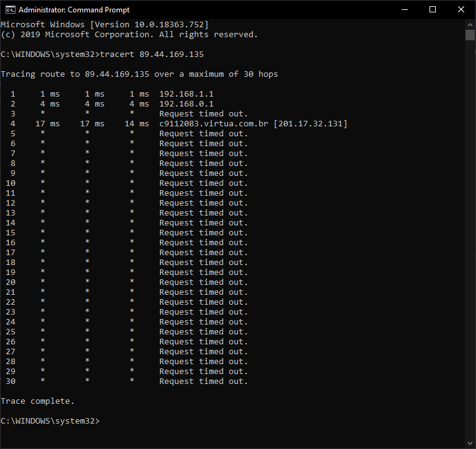Screen dimensions: 476x449
Task: Click the [201.17.32.131] address text
Action: pos(311,124)
